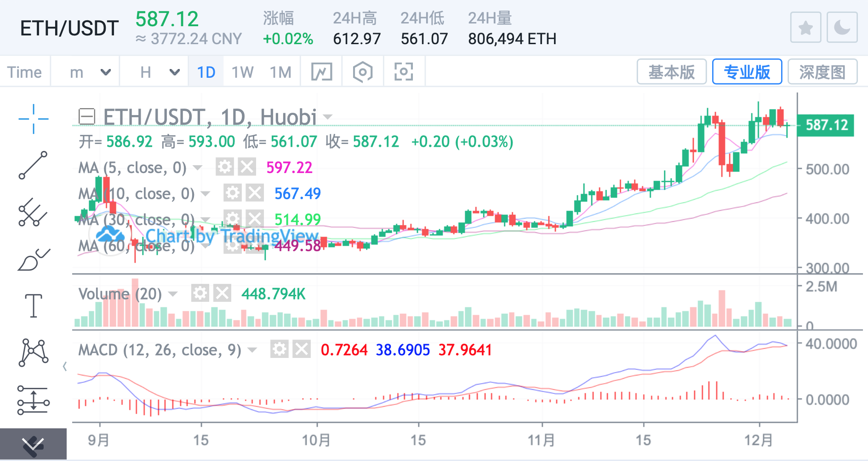Open MA 5 indicator dropdown arrow
This screenshot has height=461, width=868.
(x=197, y=167)
